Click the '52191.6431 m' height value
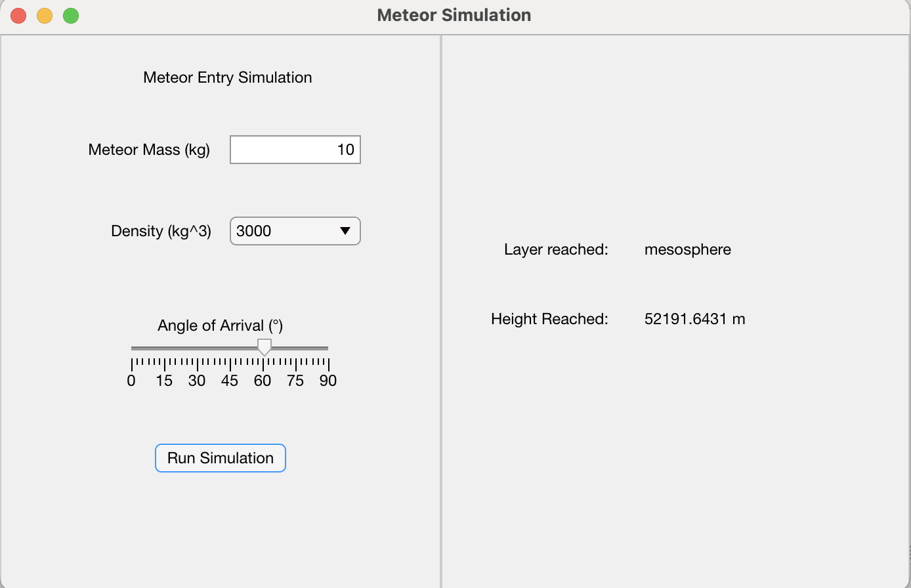 point(695,319)
